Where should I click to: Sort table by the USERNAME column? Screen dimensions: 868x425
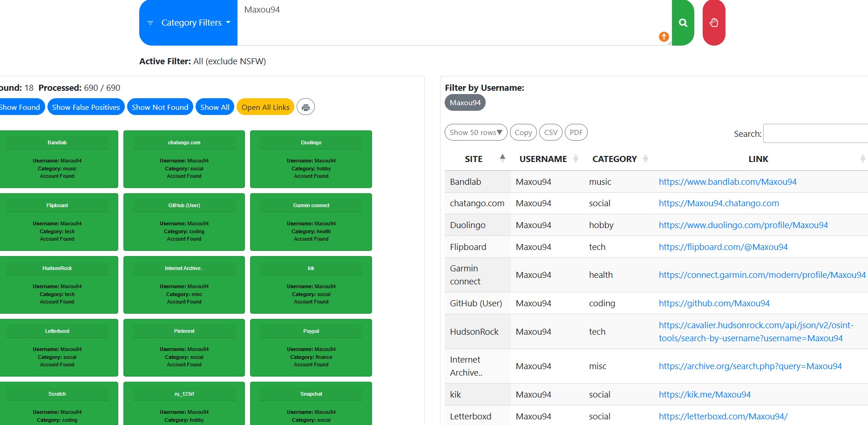click(x=543, y=159)
